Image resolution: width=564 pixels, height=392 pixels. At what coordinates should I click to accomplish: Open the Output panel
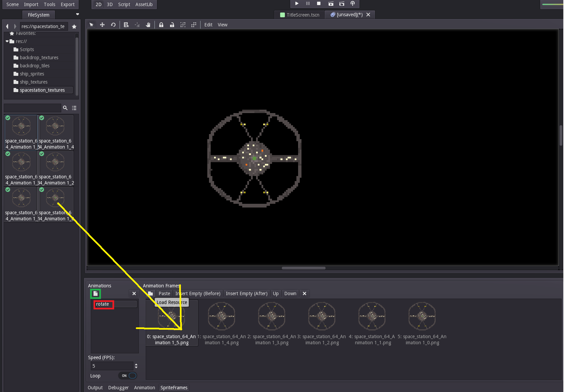point(95,388)
